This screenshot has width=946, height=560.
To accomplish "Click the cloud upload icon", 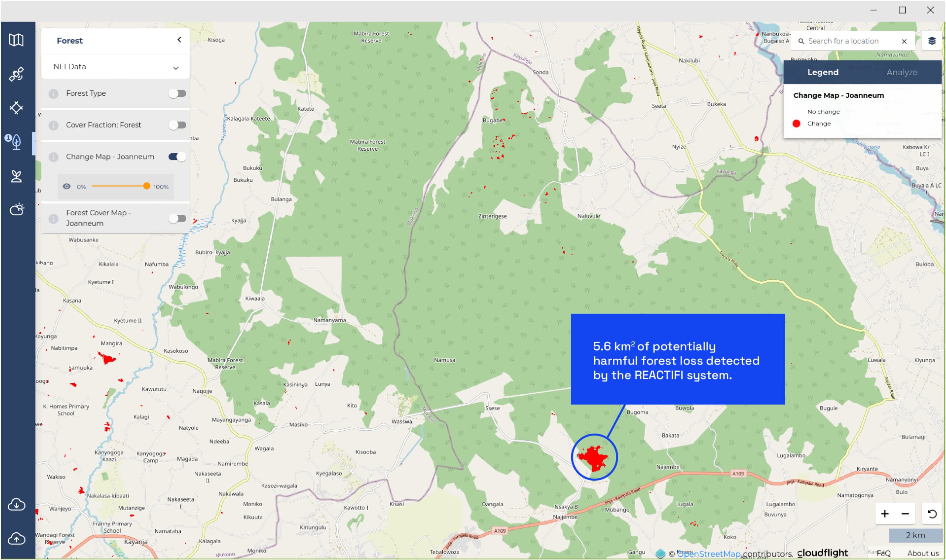I will (x=16, y=539).
